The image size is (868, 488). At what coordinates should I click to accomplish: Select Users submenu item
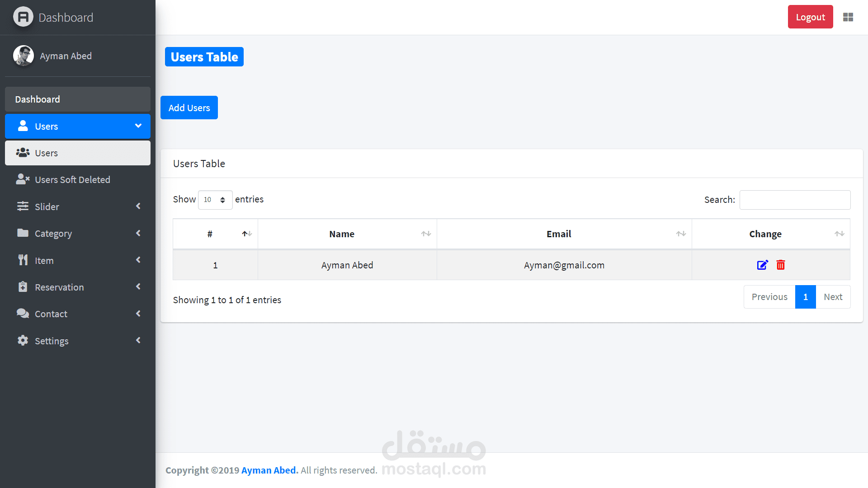click(x=78, y=153)
